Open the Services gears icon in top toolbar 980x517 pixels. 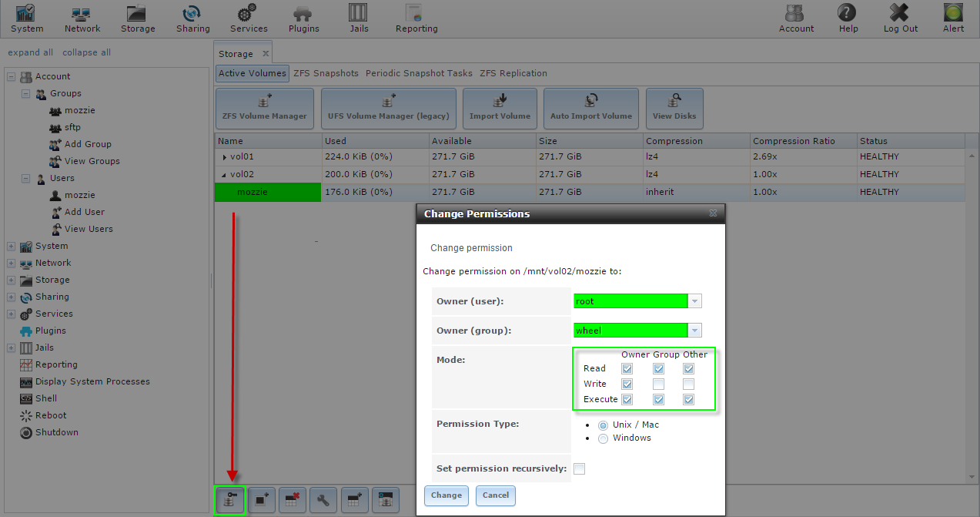pos(249,18)
